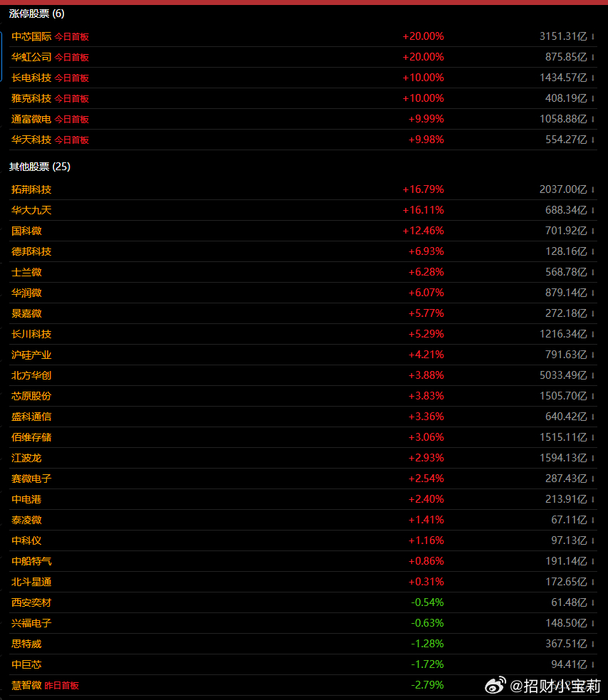Open the 华虹公司 stock entry
The width and height of the screenshot is (608, 700).
click(31, 57)
